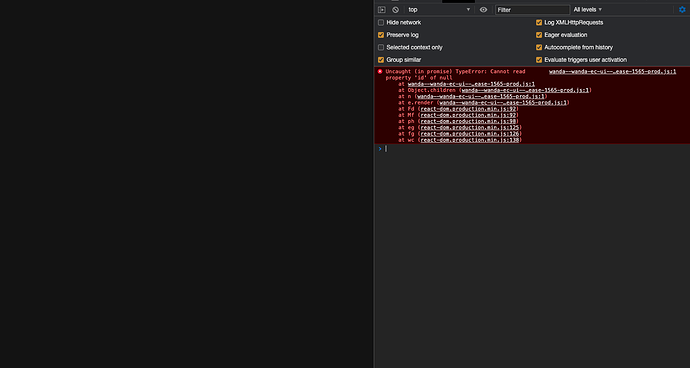Toggle the console sidebar panel icon
690x368 pixels.
pyautogui.click(x=382, y=10)
